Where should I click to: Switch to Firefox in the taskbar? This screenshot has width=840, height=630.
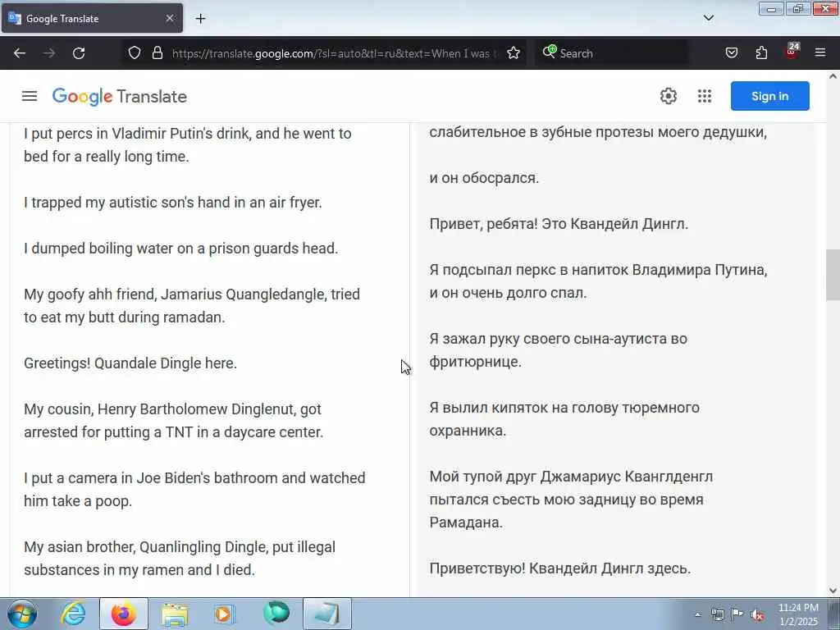click(x=124, y=614)
